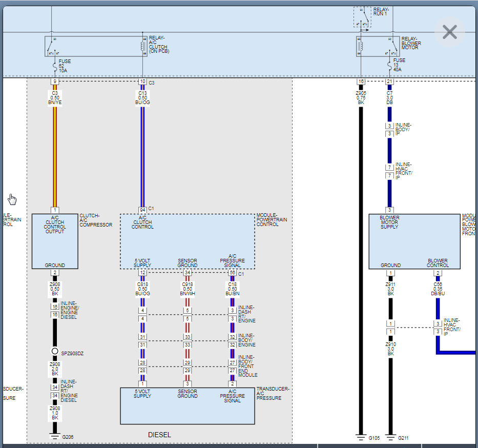Select the A/C Clutch Control Output component
Image resolution: width=478 pixels, height=448 pixels.
(x=55, y=241)
